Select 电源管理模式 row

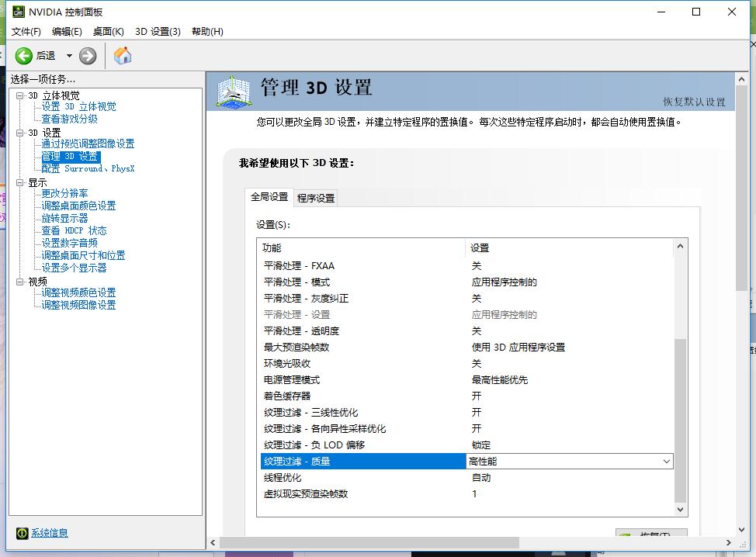[466, 379]
